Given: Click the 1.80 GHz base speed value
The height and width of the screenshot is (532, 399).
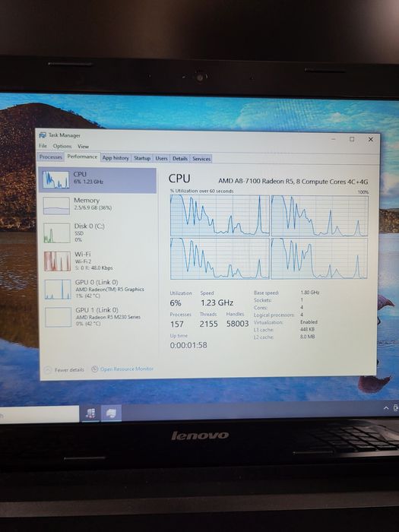Looking at the screenshot, I should (310, 292).
